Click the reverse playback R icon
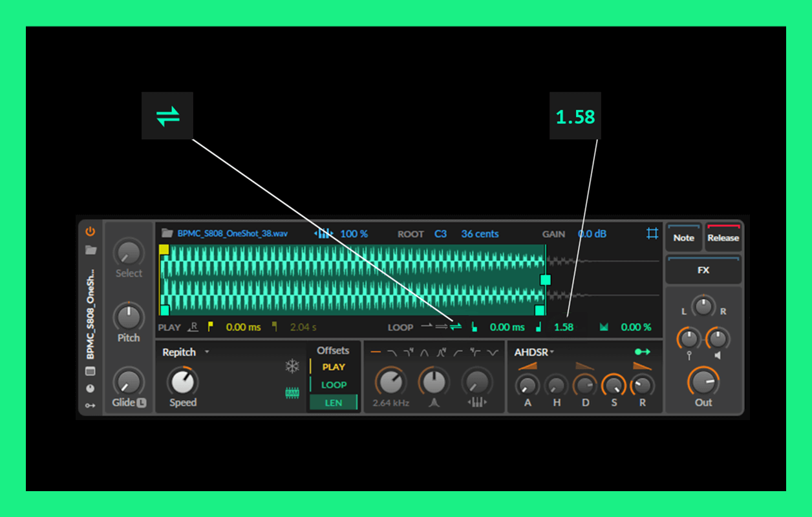812x517 pixels. tap(193, 327)
